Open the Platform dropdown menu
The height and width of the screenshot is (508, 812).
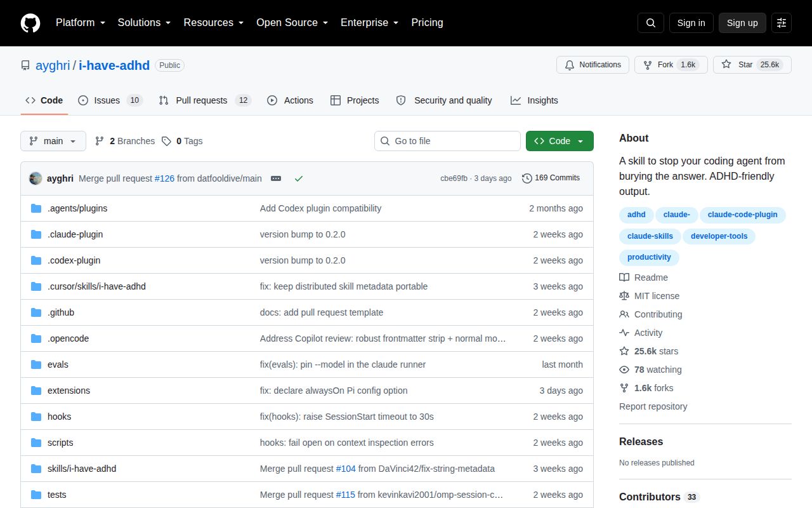coord(80,23)
